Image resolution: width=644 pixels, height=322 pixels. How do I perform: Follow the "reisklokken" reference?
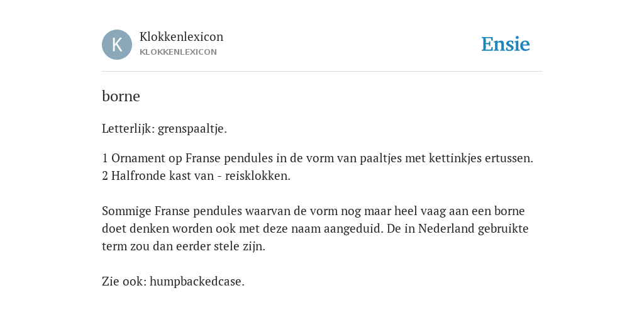tap(257, 176)
